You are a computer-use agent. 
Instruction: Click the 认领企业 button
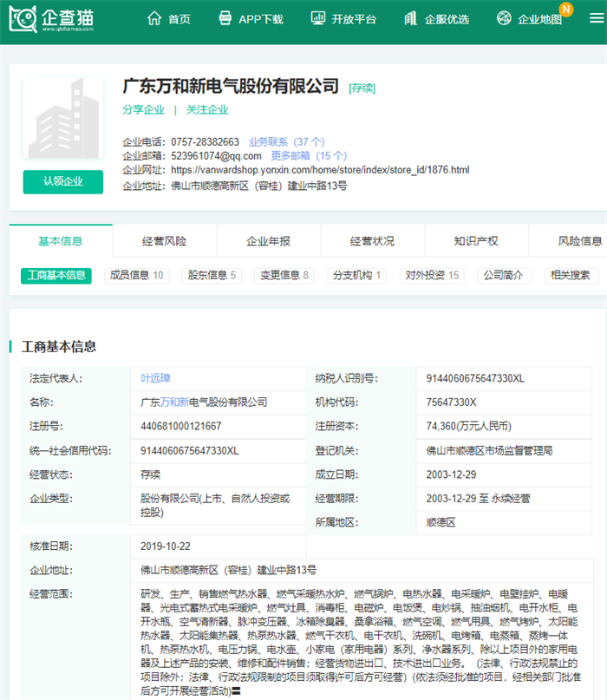pos(63,181)
